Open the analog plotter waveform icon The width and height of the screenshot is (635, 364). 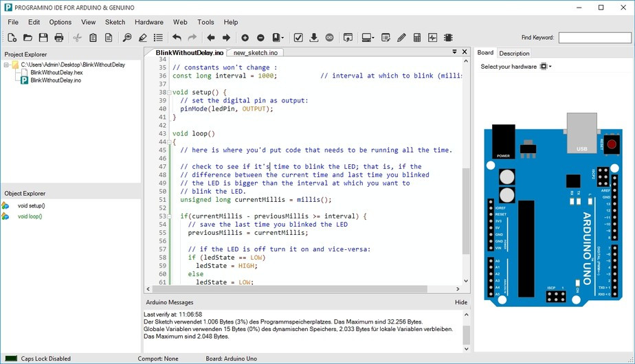point(432,38)
